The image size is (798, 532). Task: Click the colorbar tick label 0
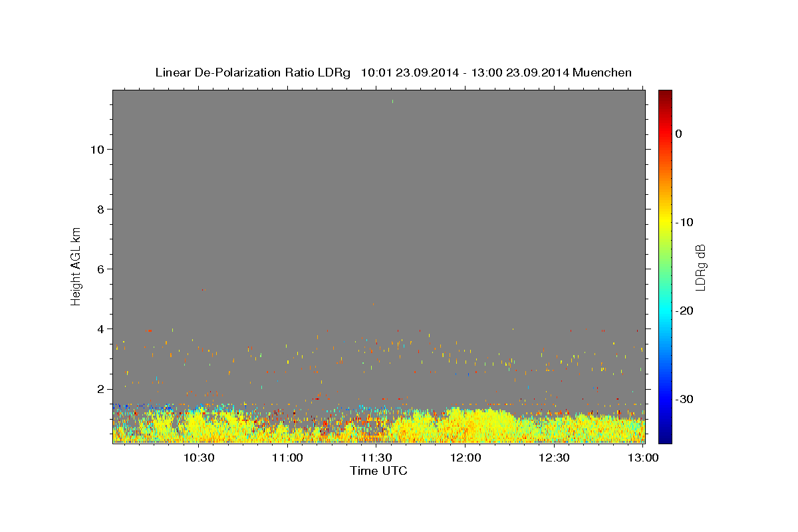[x=679, y=134]
